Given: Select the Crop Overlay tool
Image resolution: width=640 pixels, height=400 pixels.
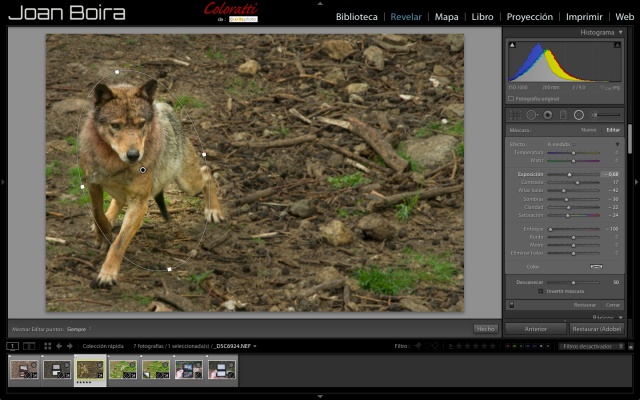Looking at the screenshot, I should click(x=515, y=115).
